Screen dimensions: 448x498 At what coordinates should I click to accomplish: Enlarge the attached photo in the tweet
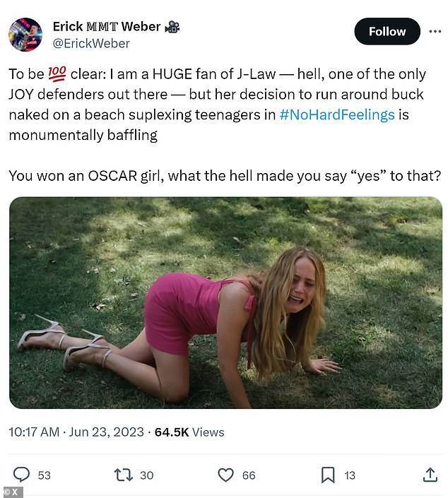click(225, 302)
